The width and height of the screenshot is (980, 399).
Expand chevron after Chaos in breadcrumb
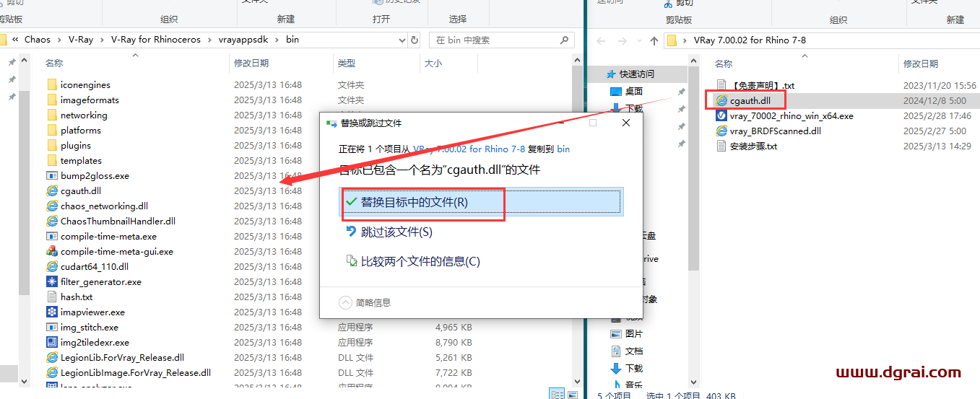(x=58, y=40)
